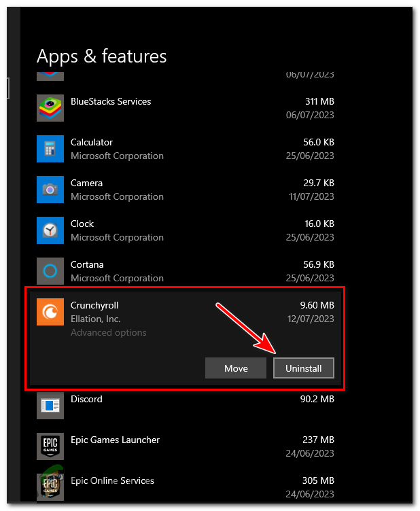Click the BlueStacks Services app icon
The image size is (420, 511).
click(50, 108)
